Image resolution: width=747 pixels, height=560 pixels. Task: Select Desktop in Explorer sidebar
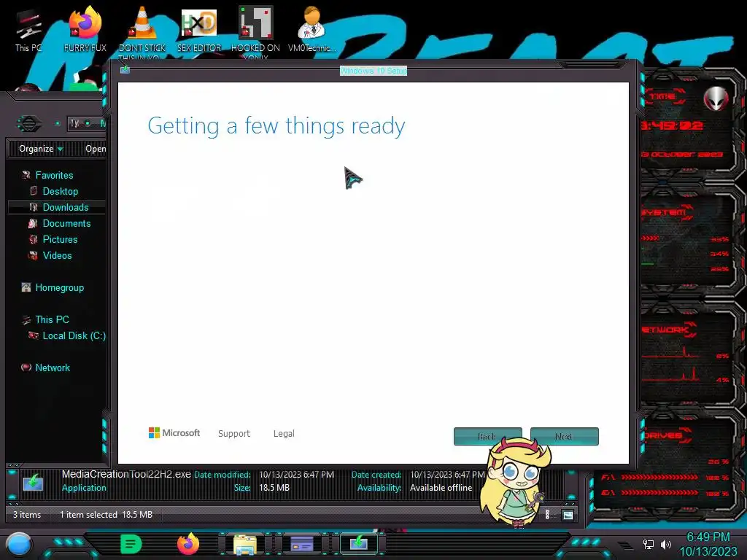(x=60, y=192)
